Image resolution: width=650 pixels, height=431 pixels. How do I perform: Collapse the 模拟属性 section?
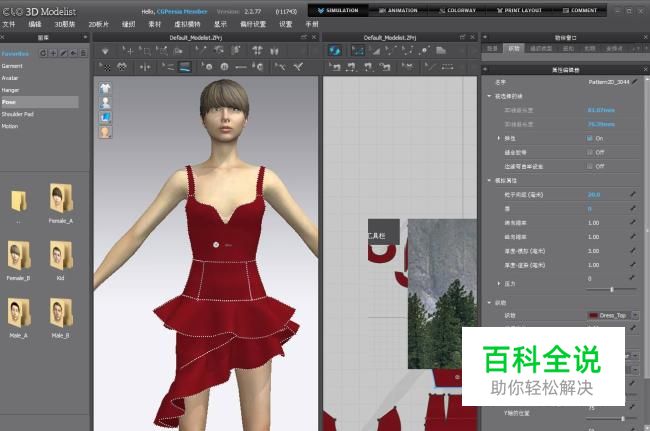[488, 181]
